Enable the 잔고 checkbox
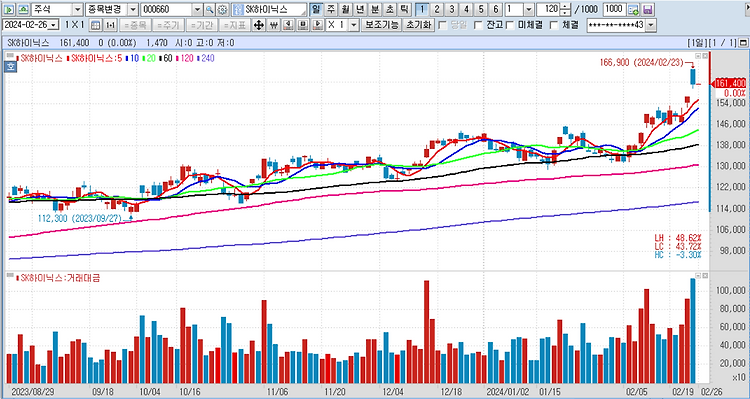Image resolution: width=750 pixels, height=399 pixels. [478, 25]
